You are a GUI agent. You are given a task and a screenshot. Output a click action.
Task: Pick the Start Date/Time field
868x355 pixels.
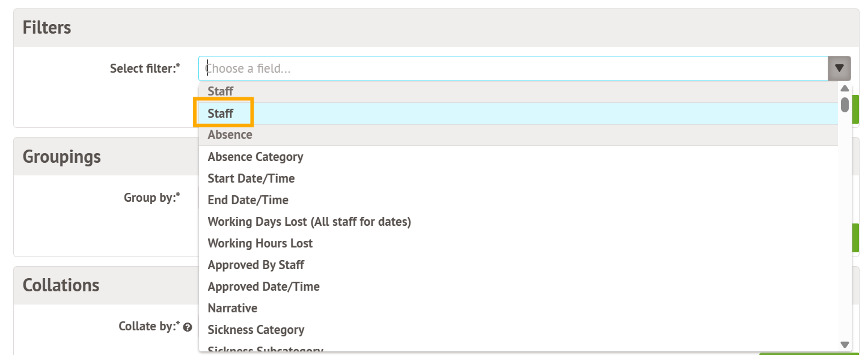[251, 178]
